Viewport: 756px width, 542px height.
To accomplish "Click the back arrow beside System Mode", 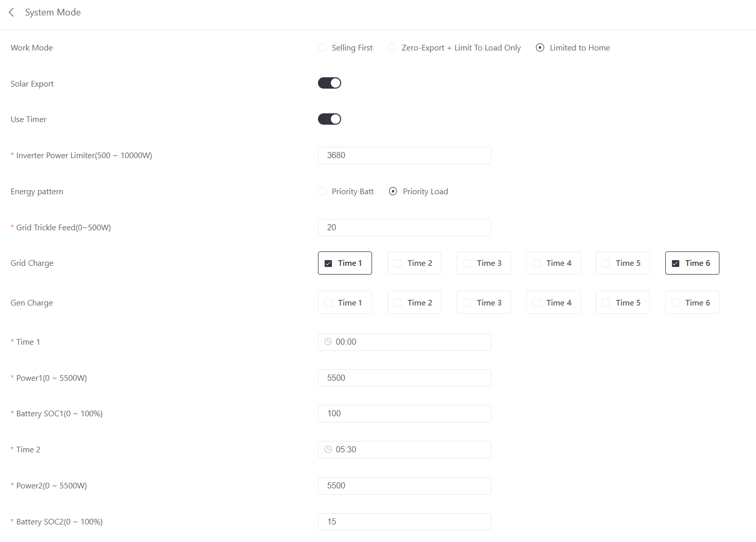I will coord(11,12).
